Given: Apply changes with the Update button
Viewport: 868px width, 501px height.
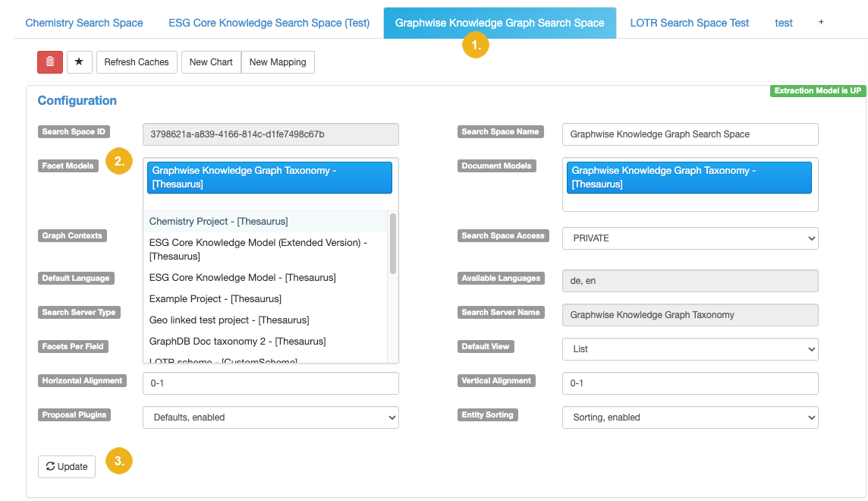Looking at the screenshot, I should tap(66, 467).
